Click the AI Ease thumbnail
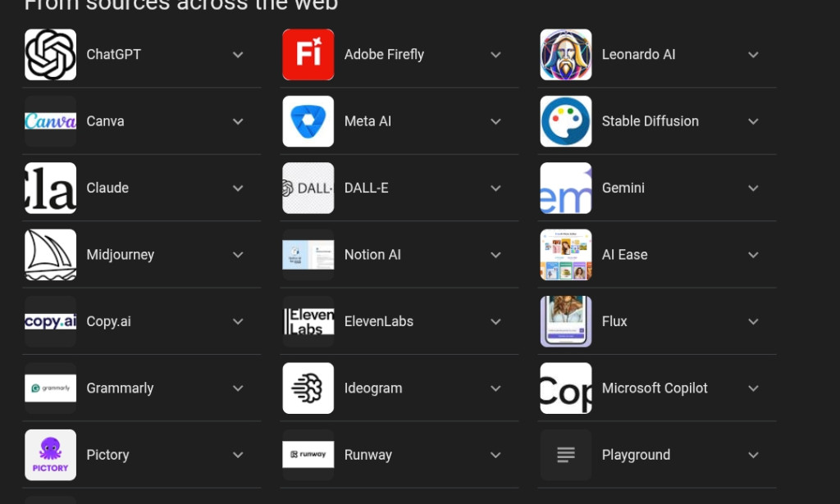The image size is (840, 504). [566, 255]
